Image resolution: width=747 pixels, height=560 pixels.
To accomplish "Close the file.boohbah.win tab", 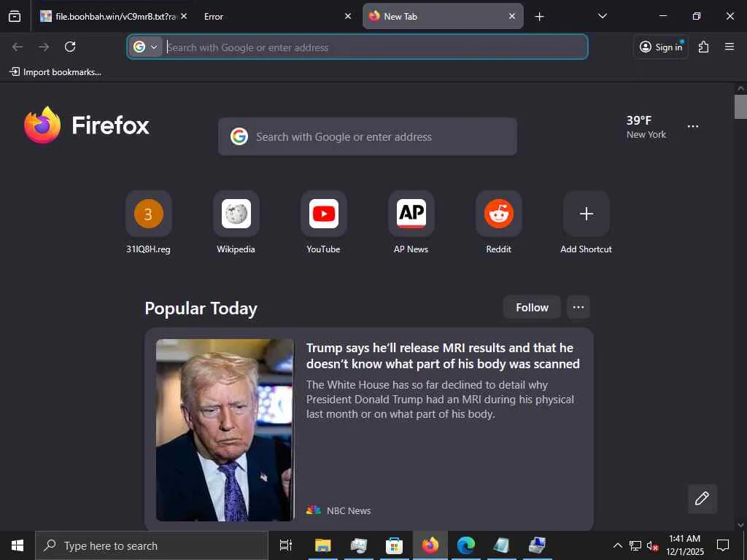I will pyautogui.click(x=184, y=16).
